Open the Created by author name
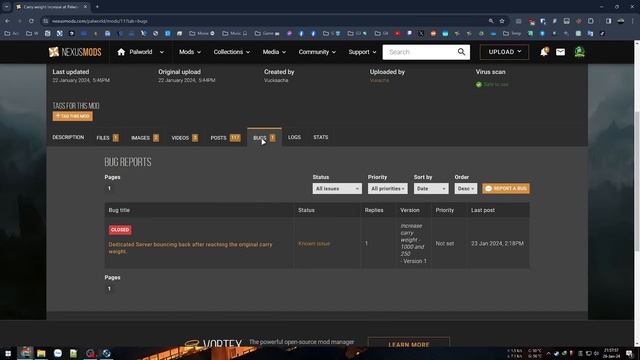The width and height of the screenshot is (640, 360). pos(276,80)
